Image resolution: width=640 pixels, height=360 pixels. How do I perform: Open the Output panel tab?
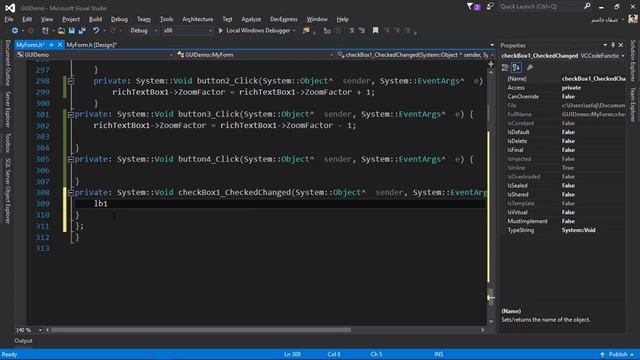[x=23, y=341]
